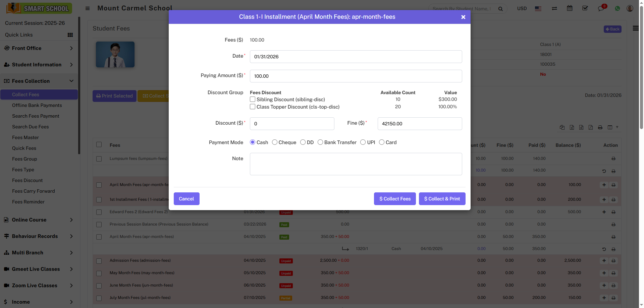Expand the Front Office sidebar menu
The width and height of the screenshot is (644, 308).
tap(39, 48)
